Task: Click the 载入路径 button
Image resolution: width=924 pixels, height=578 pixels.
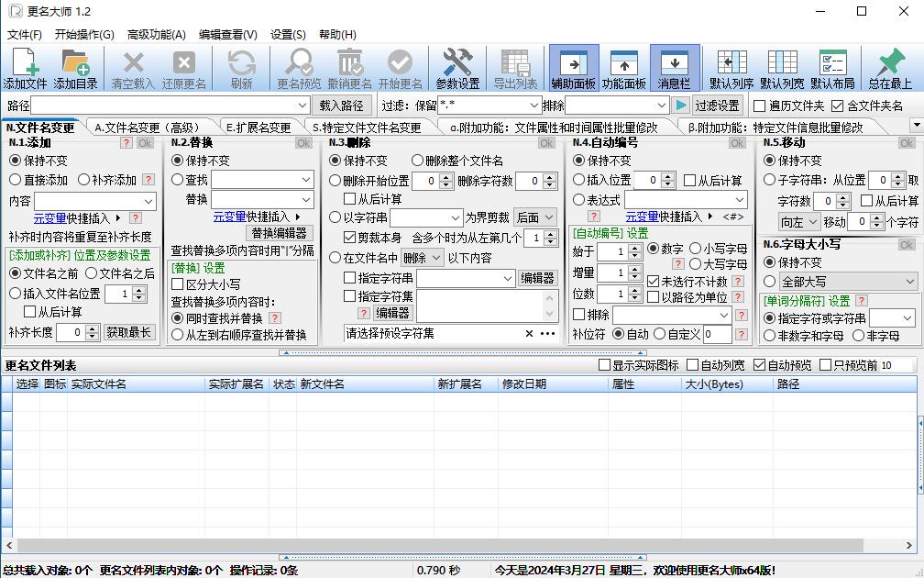Action: tap(341, 105)
